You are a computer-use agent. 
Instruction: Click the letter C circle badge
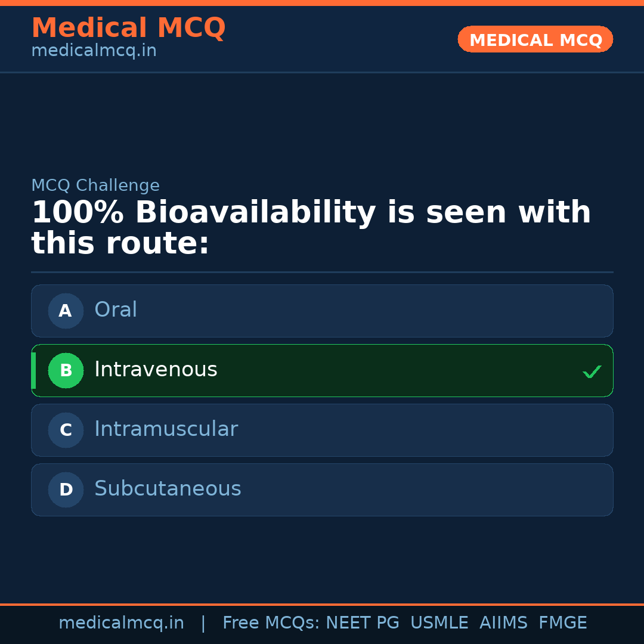coord(66,430)
